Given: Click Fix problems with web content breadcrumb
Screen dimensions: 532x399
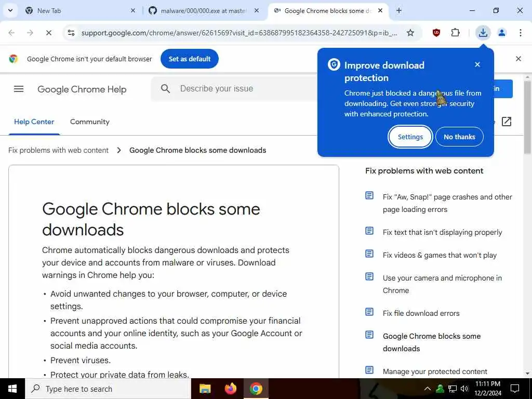Looking at the screenshot, I should 58,150.
